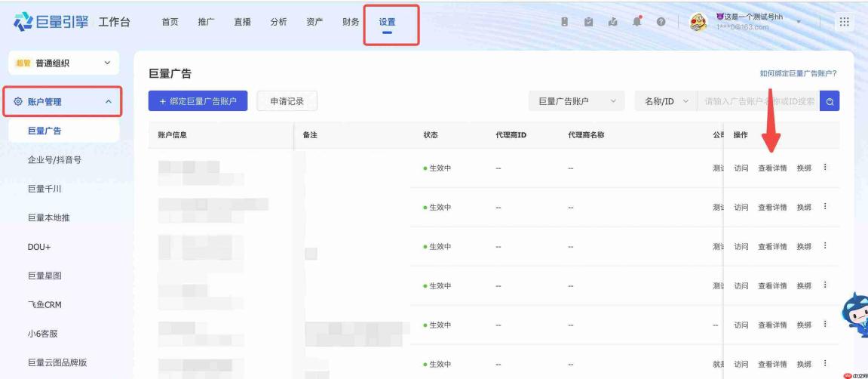The width and height of the screenshot is (868, 379).
Task: Go to the 财务 tab
Action: [351, 22]
